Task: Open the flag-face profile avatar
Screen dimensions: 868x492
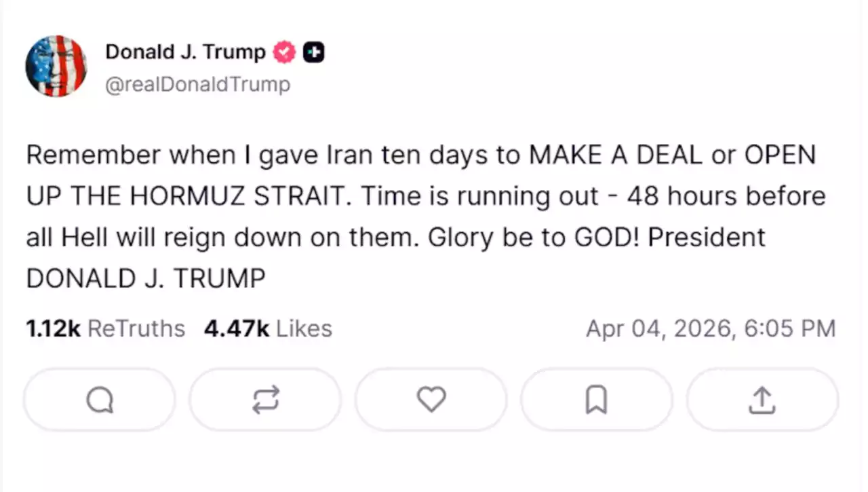Action: 56,66
